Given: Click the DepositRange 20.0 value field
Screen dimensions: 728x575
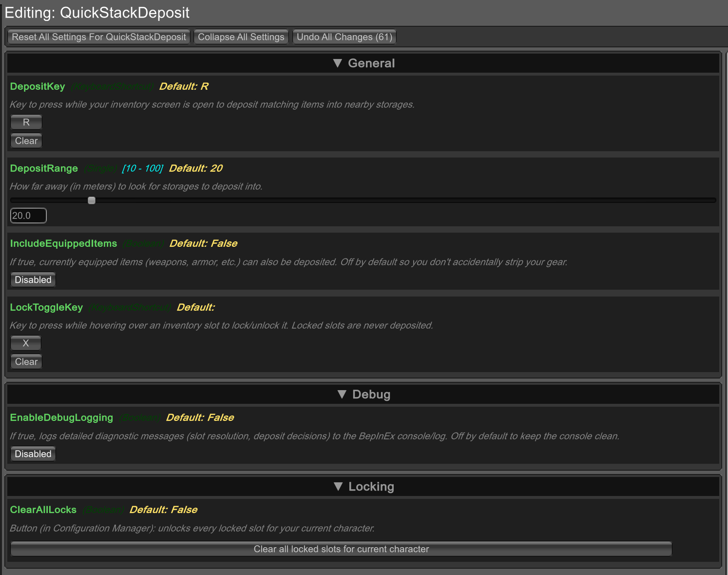Looking at the screenshot, I should [x=28, y=216].
